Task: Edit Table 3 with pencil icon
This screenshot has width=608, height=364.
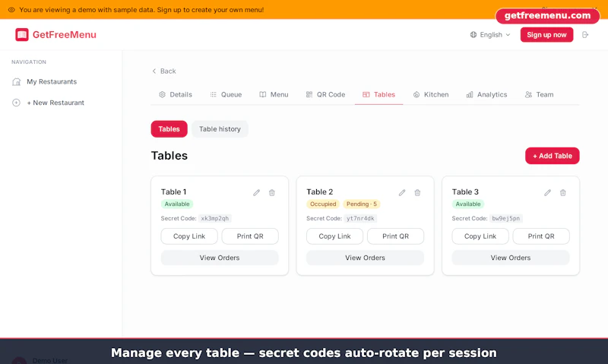Action: tap(547, 193)
